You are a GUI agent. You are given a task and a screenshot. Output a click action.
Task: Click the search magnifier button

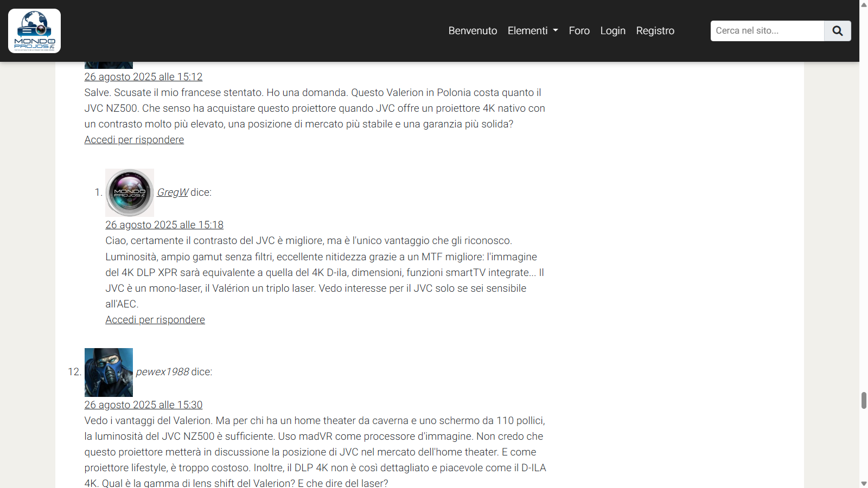coord(838,31)
